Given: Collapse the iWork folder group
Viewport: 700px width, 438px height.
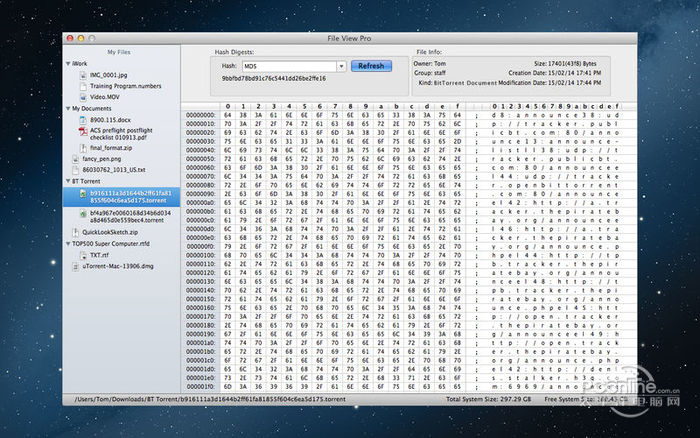Looking at the screenshot, I should click(x=66, y=62).
